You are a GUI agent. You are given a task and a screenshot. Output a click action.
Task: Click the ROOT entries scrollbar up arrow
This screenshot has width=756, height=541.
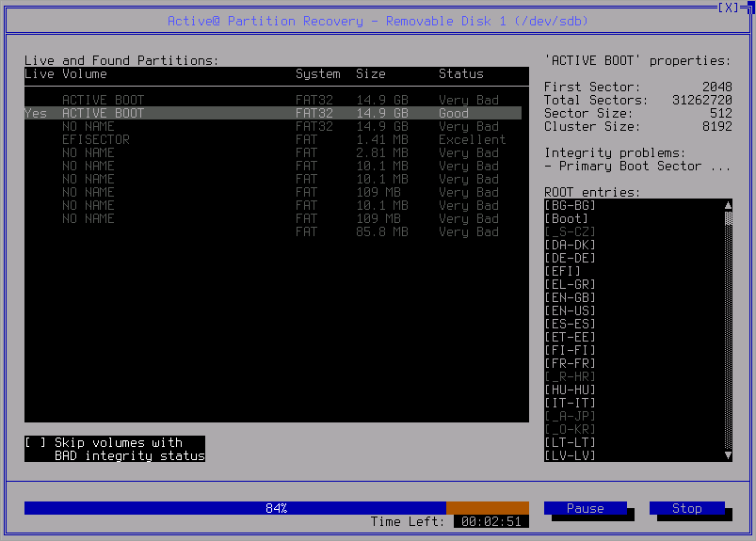click(x=728, y=206)
